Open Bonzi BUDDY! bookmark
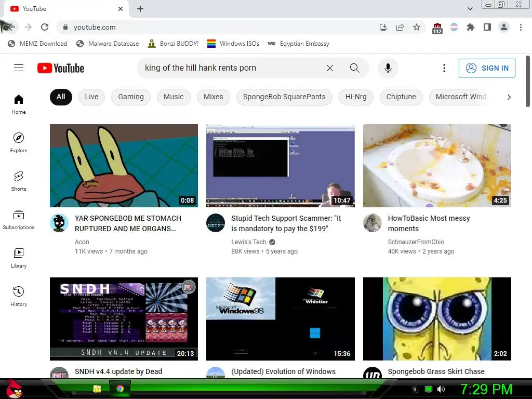 [173, 44]
